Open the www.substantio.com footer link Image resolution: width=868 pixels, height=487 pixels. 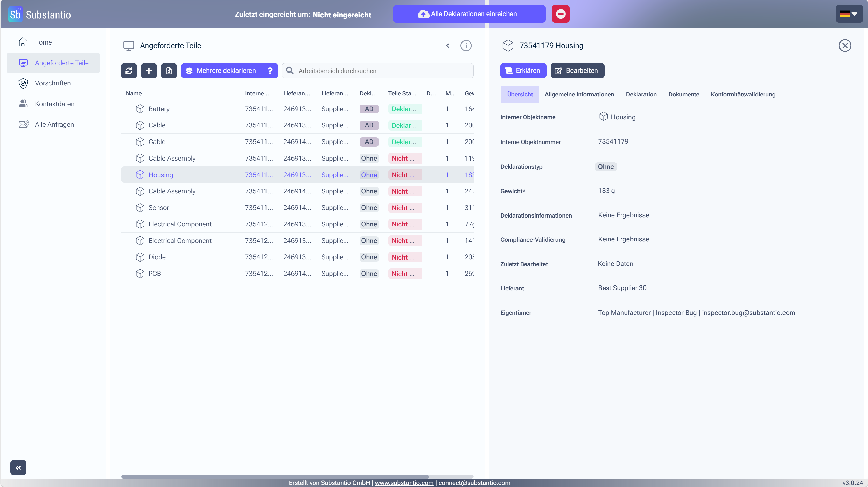pos(404,483)
